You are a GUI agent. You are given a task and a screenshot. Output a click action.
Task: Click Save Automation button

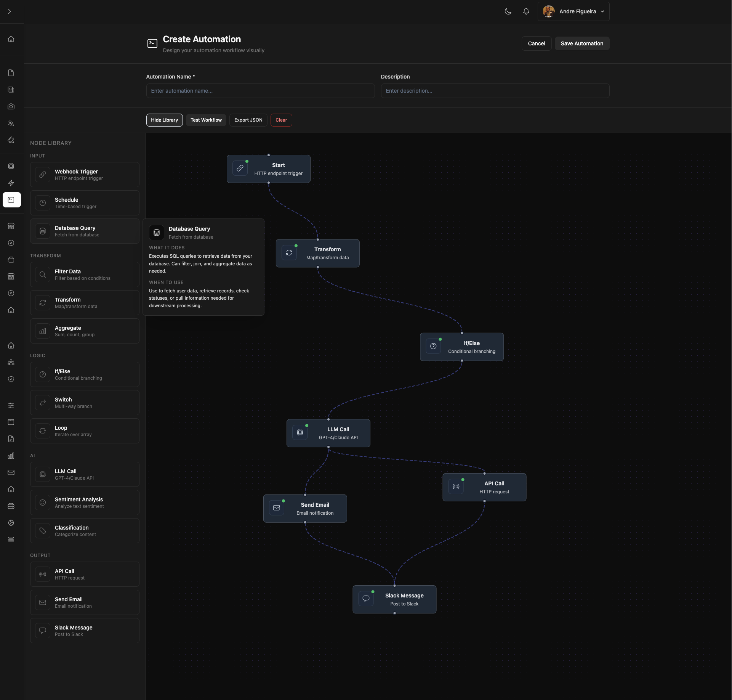582,43
